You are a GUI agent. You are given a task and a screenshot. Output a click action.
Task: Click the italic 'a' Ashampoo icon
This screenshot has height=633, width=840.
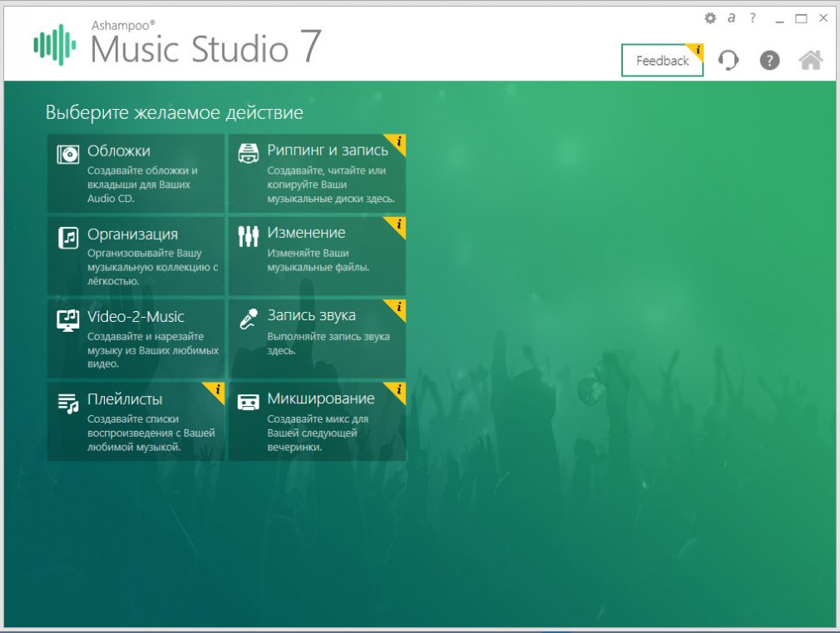coord(731,17)
